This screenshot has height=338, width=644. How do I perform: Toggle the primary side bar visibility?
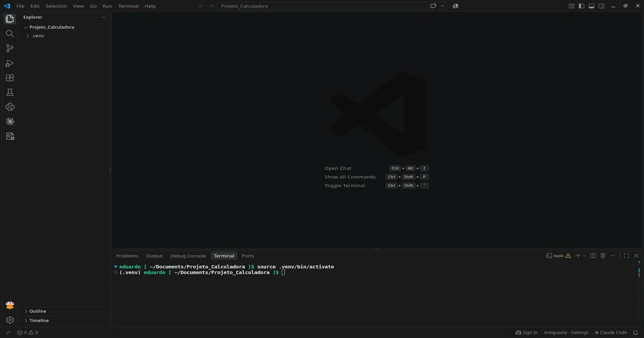(x=581, y=6)
